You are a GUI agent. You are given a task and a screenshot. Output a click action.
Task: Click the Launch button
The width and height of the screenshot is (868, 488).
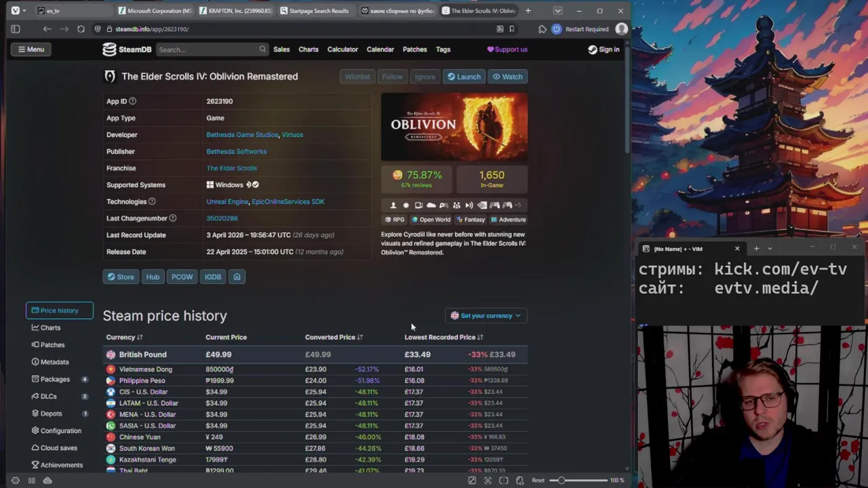pos(464,77)
